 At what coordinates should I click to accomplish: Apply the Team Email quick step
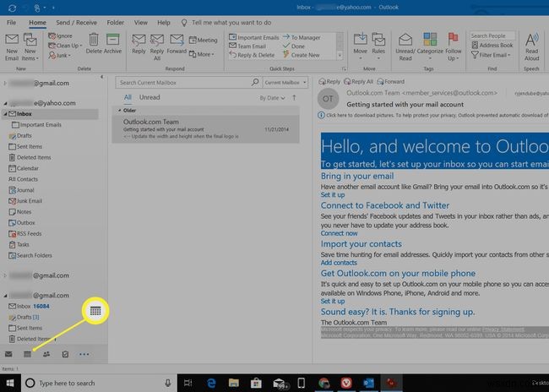[247, 46]
